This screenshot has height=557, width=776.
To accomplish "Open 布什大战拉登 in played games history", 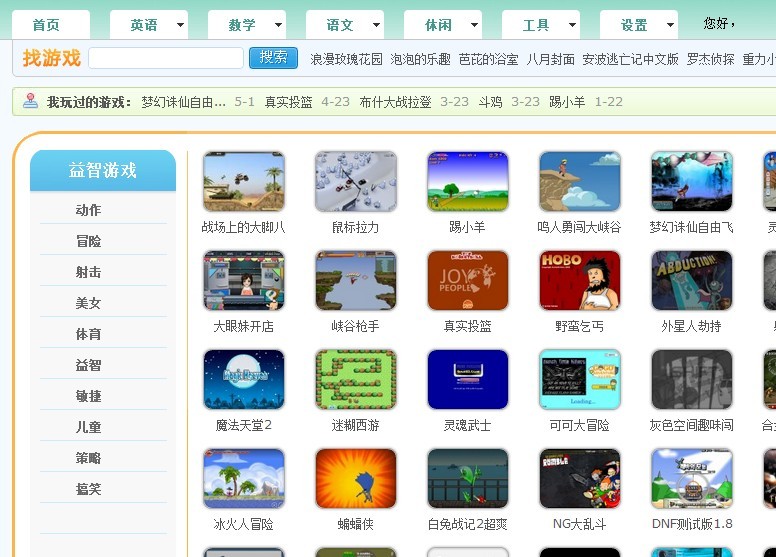I will [x=395, y=102].
